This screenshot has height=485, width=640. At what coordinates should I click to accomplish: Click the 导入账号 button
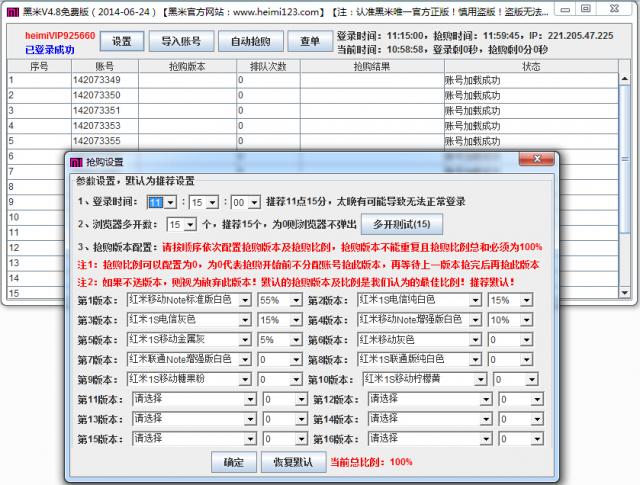coord(181,41)
